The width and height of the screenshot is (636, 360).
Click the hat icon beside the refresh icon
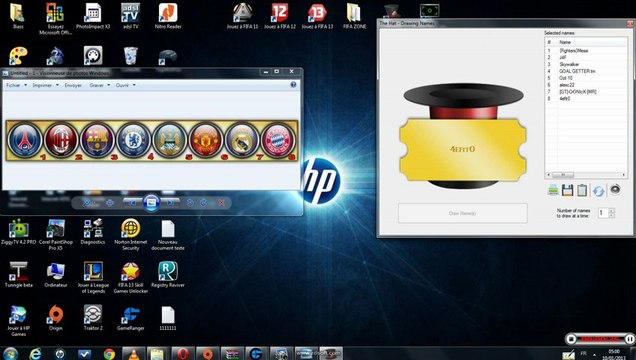(x=615, y=189)
